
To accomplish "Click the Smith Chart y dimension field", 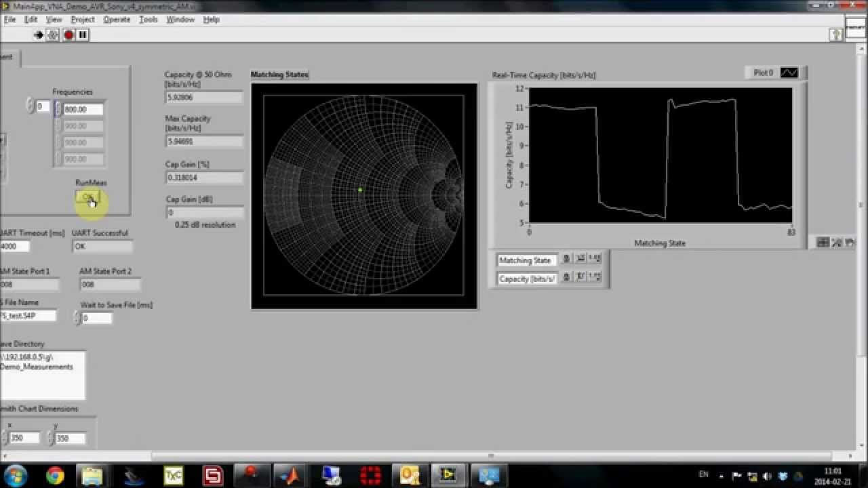I will coord(71,438).
